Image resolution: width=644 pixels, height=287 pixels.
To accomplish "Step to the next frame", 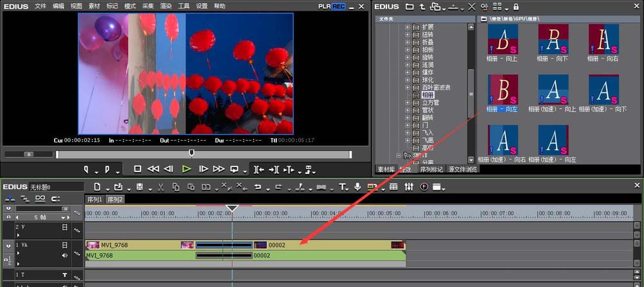I will pos(204,169).
